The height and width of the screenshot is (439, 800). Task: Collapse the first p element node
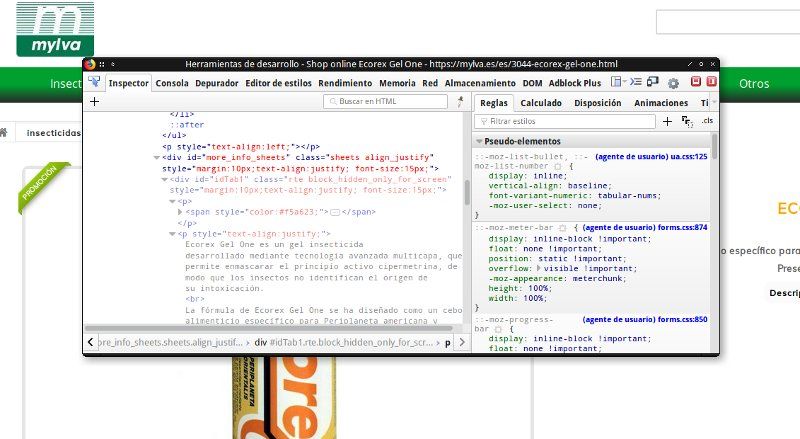(x=172, y=202)
